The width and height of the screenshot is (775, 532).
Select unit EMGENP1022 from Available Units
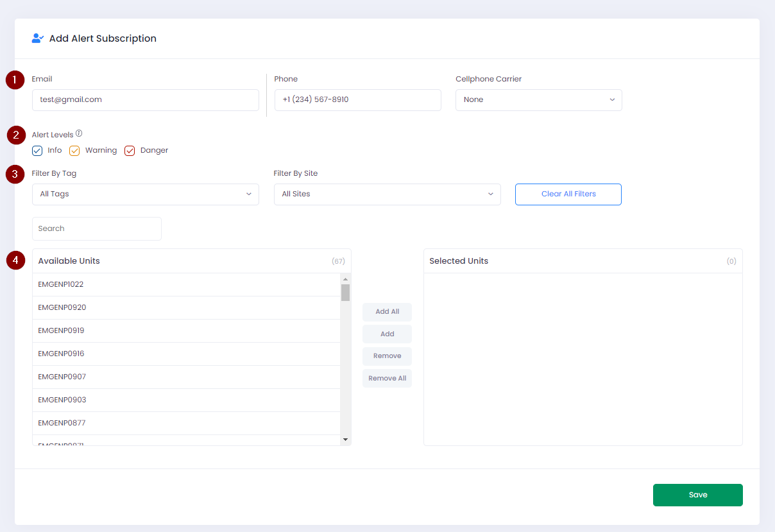186,285
